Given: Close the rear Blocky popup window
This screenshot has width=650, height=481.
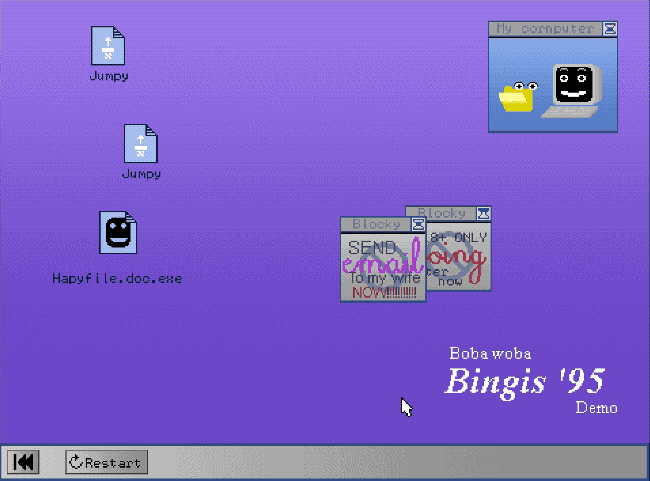Looking at the screenshot, I should [x=484, y=213].
